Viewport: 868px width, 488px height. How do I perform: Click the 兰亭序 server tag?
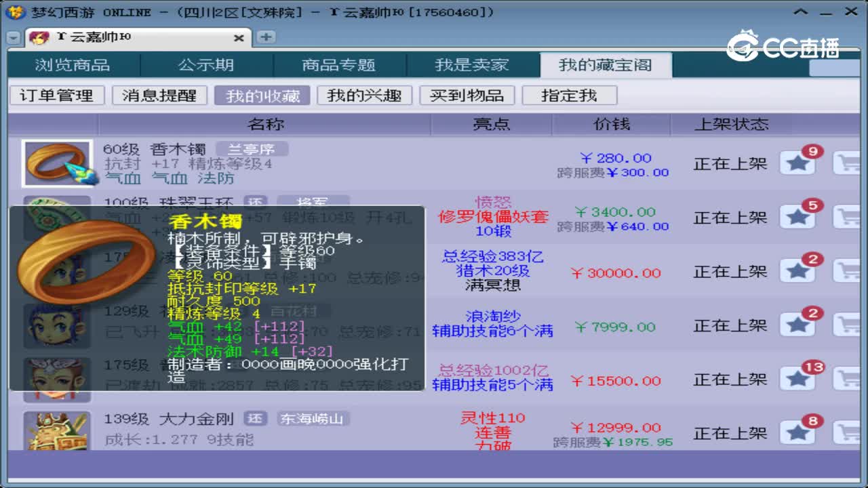(x=252, y=148)
